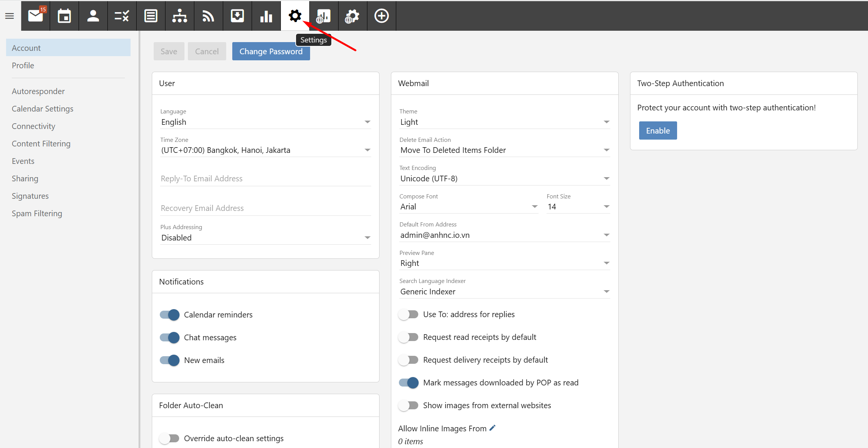Toggle Calendar reminders notifications
Image resolution: width=868 pixels, height=448 pixels.
[x=170, y=315]
